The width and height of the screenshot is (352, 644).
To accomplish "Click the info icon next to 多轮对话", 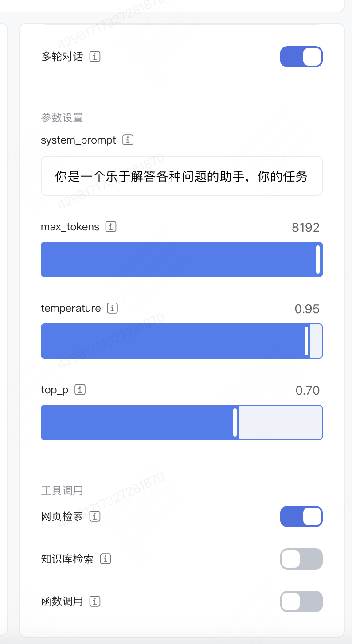I will [x=95, y=57].
